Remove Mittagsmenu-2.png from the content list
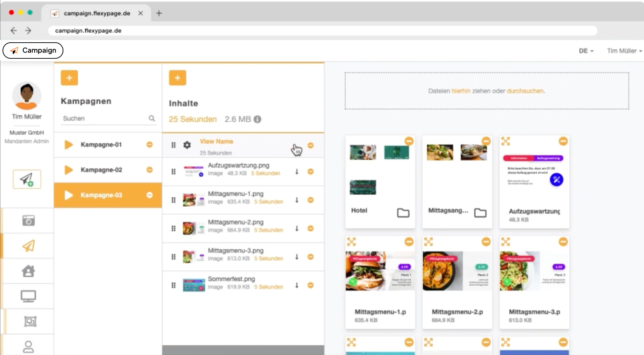 point(311,228)
